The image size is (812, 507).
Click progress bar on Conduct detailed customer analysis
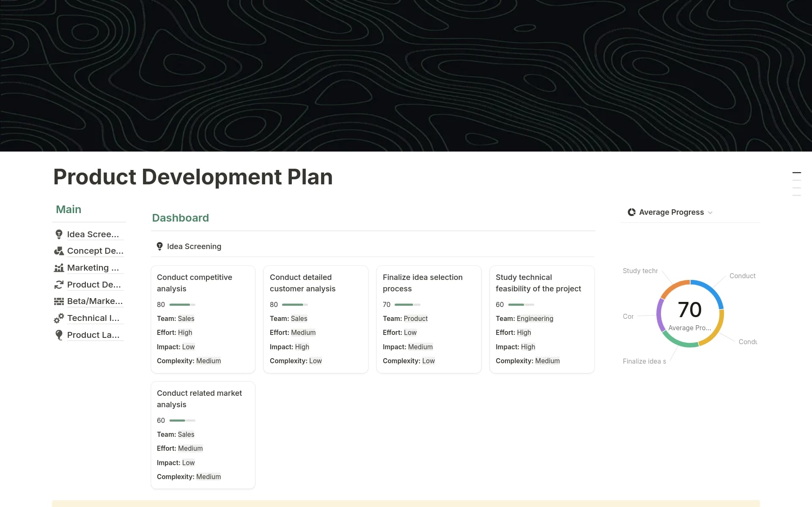(x=294, y=304)
